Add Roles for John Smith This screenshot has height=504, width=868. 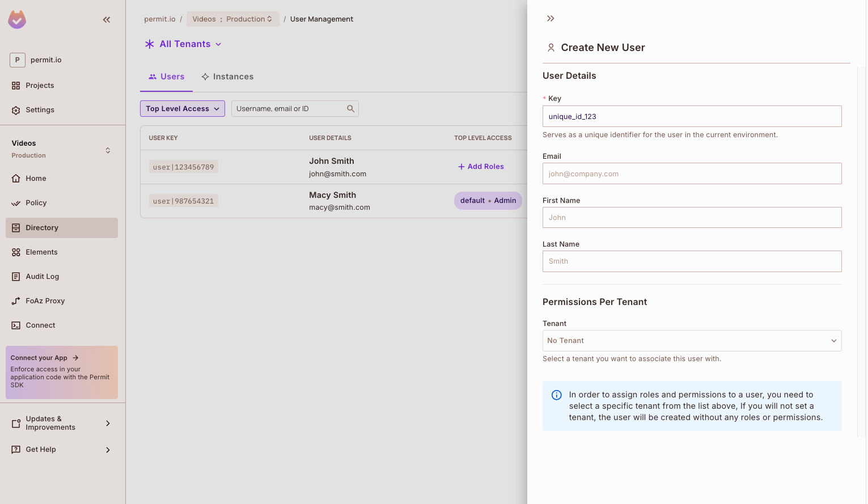point(481,167)
